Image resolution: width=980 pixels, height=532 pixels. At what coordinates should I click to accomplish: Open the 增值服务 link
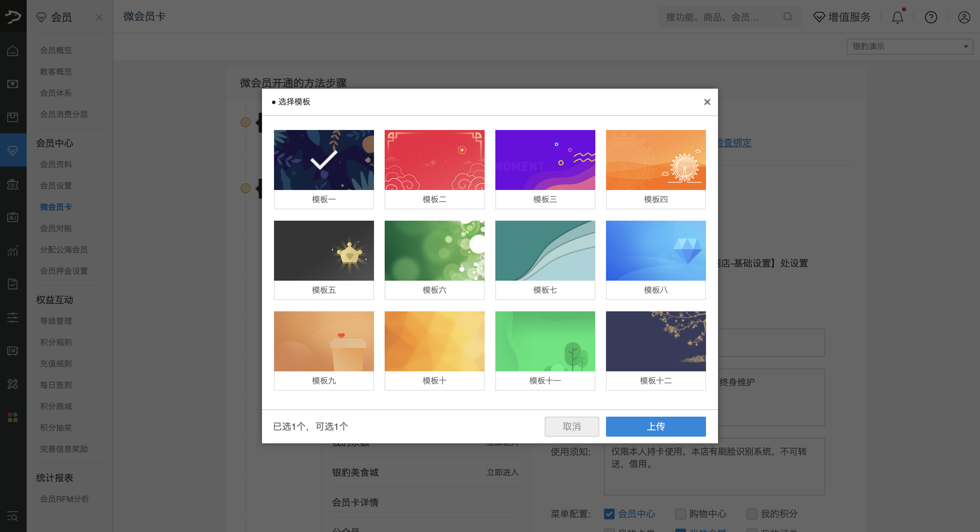pyautogui.click(x=850, y=17)
